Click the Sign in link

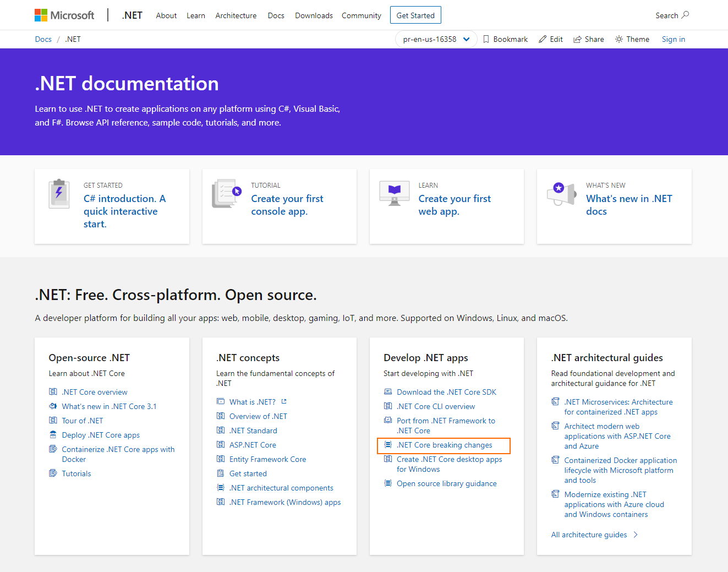click(674, 39)
